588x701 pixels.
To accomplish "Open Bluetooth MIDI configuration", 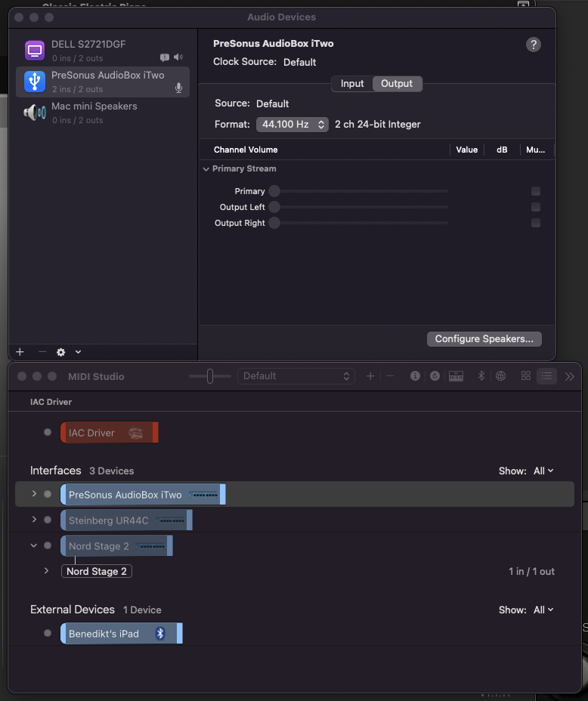I will [x=481, y=376].
